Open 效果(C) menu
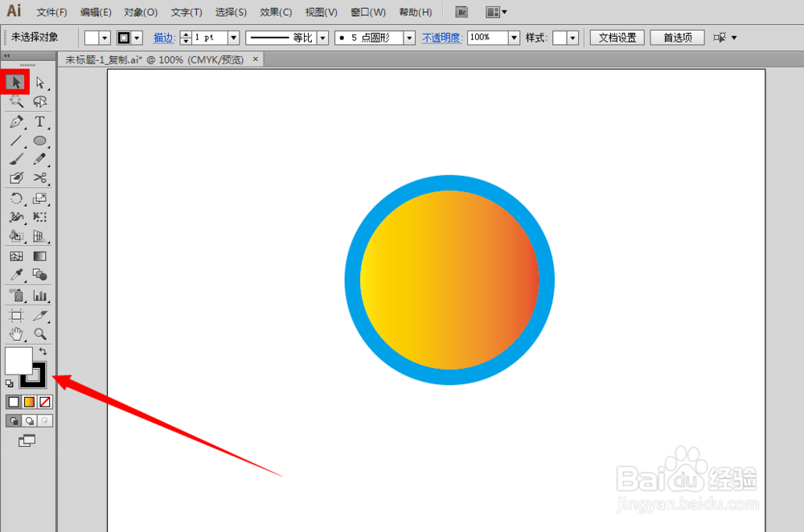 (276, 12)
